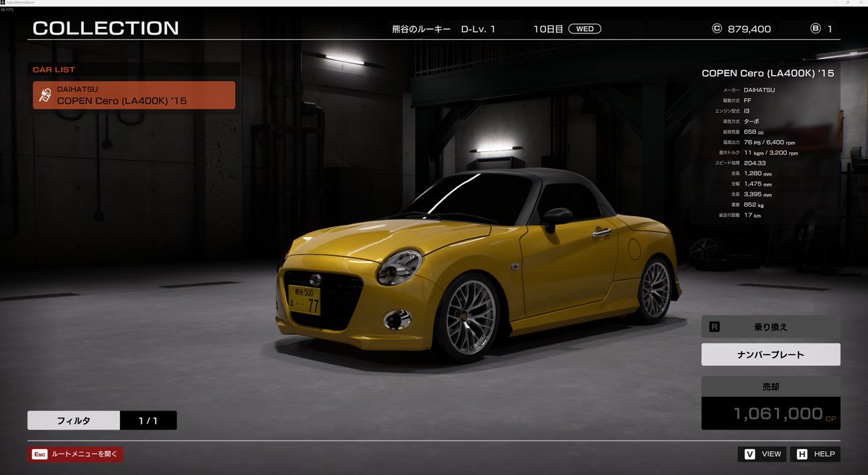
Task: Open the フィルタ filter button
Action: (73, 420)
